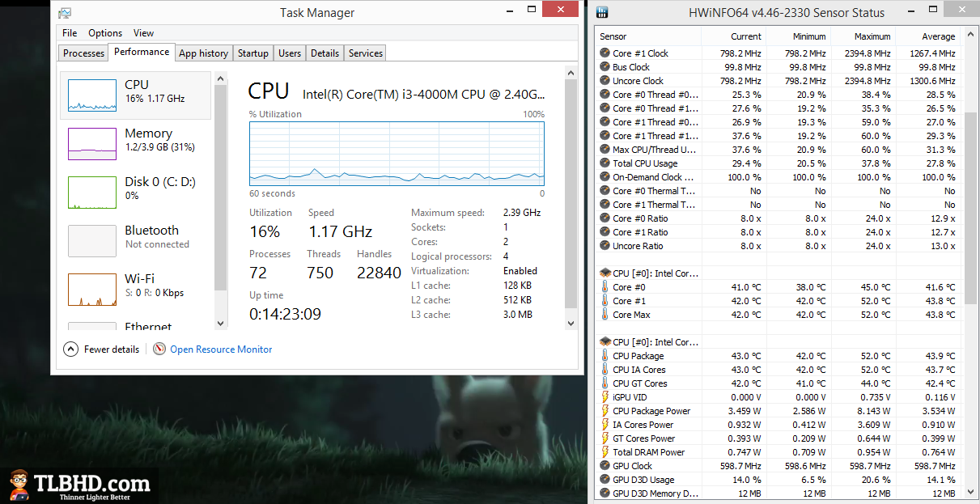The width and height of the screenshot is (980, 504).
Task: Click the Handles value 22840
Action: (x=379, y=273)
